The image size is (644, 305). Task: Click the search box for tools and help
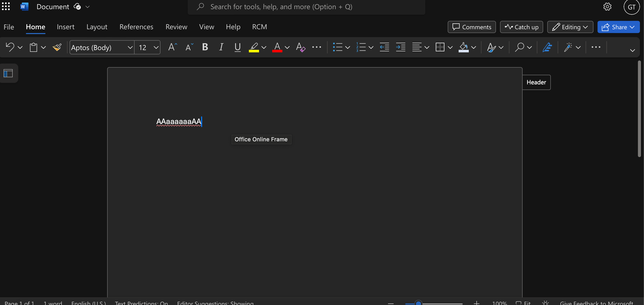307,7
